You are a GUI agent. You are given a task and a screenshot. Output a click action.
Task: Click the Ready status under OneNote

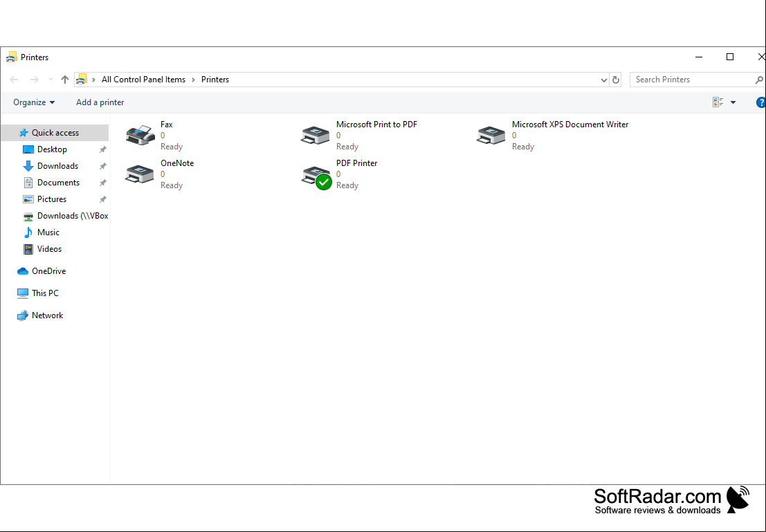tap(172, 185)
